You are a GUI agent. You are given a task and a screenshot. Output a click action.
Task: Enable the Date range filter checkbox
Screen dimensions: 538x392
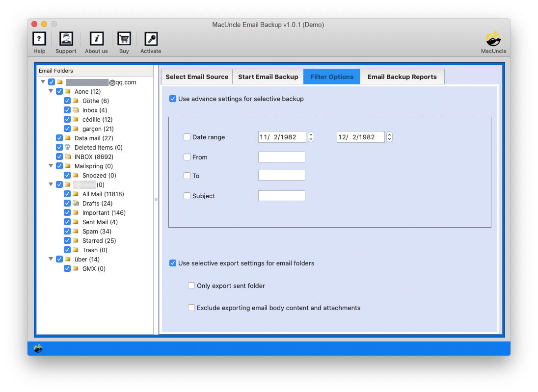point(187,137)
